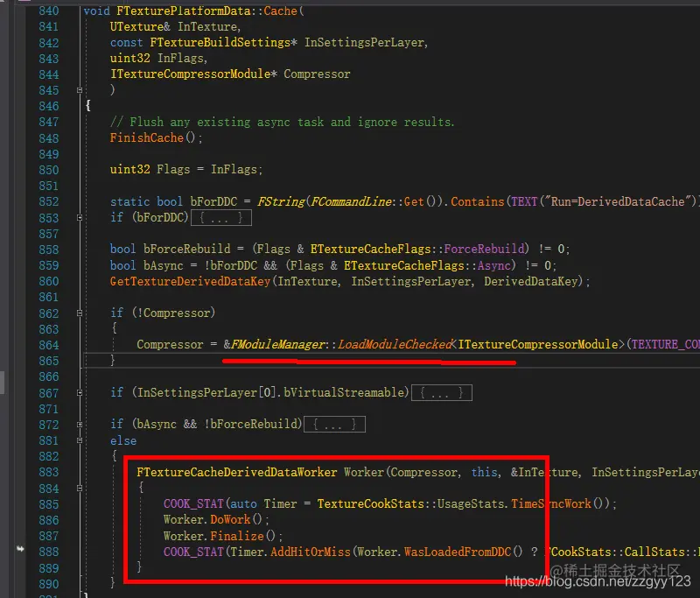Viewport: 700px width, 598px height.
Task: Click line number 840
Action: 49,11
